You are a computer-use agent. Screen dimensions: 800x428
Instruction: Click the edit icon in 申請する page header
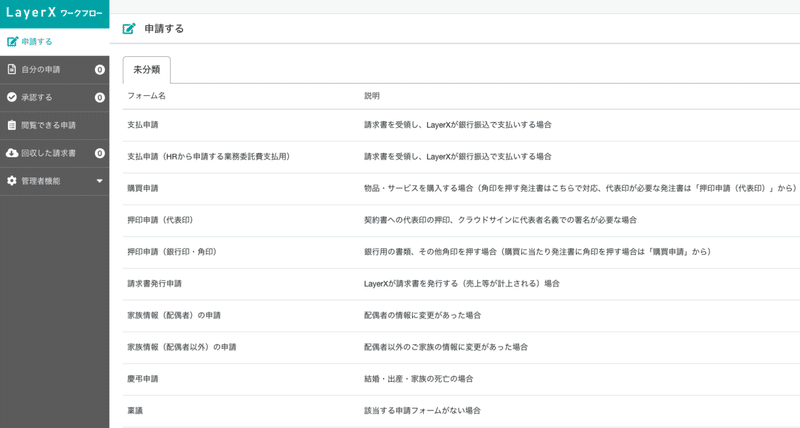(x=129, y=29)
